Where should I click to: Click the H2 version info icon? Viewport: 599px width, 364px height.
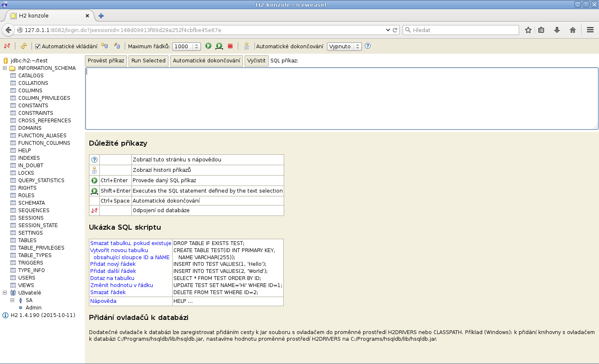[x=5, y=315]
